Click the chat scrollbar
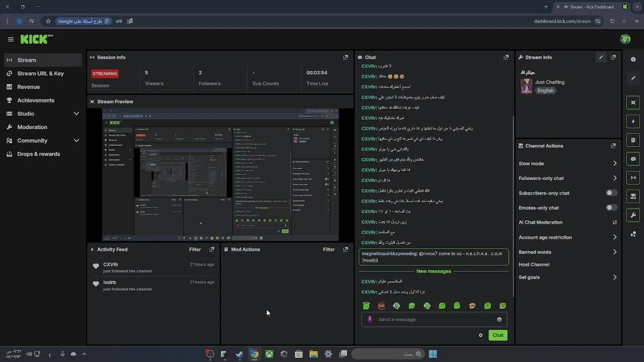644x362 pixels. [513, 206]
